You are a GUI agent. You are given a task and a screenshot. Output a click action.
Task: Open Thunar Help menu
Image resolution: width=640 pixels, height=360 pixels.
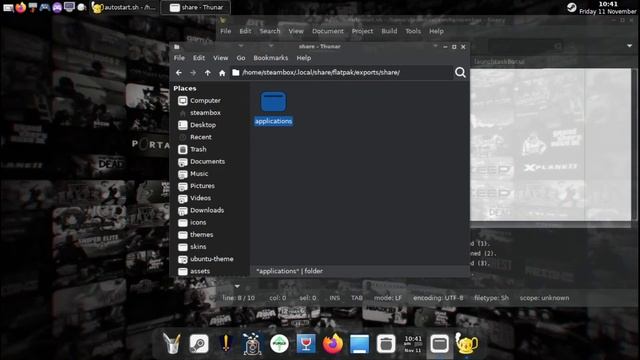tap(304, 58)
